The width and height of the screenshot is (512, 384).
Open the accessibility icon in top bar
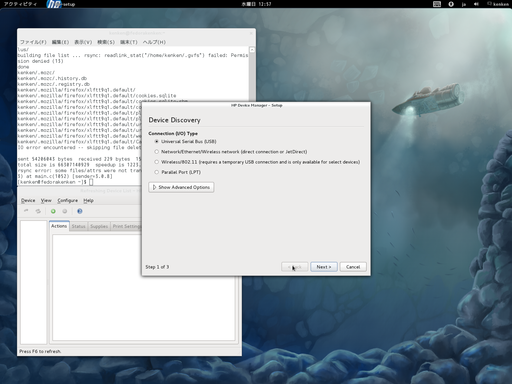point(451,4)
